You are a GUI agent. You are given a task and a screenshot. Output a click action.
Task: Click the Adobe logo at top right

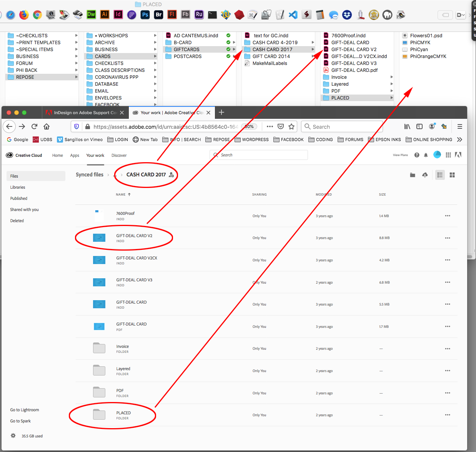pos(458,155)
